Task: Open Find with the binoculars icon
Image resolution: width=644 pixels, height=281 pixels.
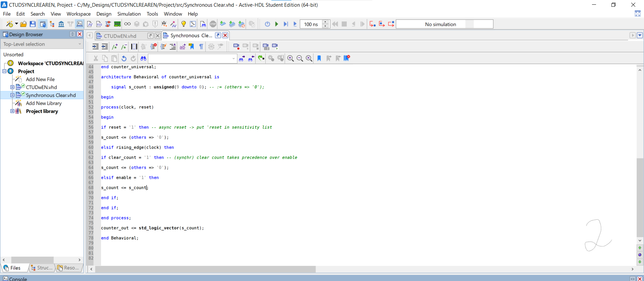Action: click(143, 58)
